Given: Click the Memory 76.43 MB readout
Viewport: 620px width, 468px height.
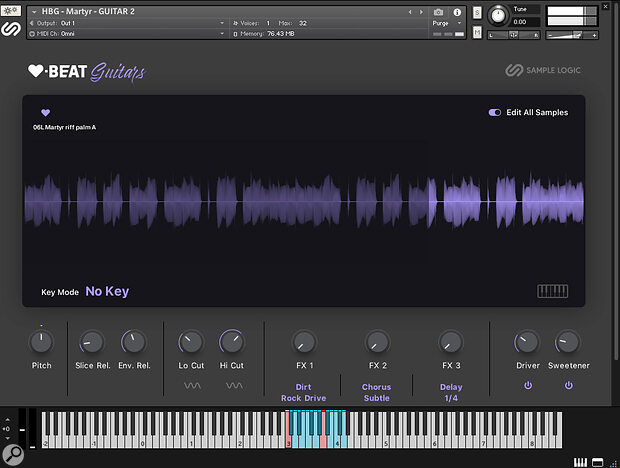Looking at the screenshot, I should 264,34.
